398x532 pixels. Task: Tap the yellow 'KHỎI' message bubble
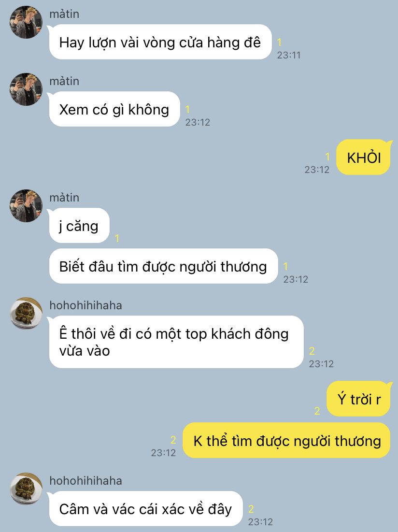[x=364, y=158]
